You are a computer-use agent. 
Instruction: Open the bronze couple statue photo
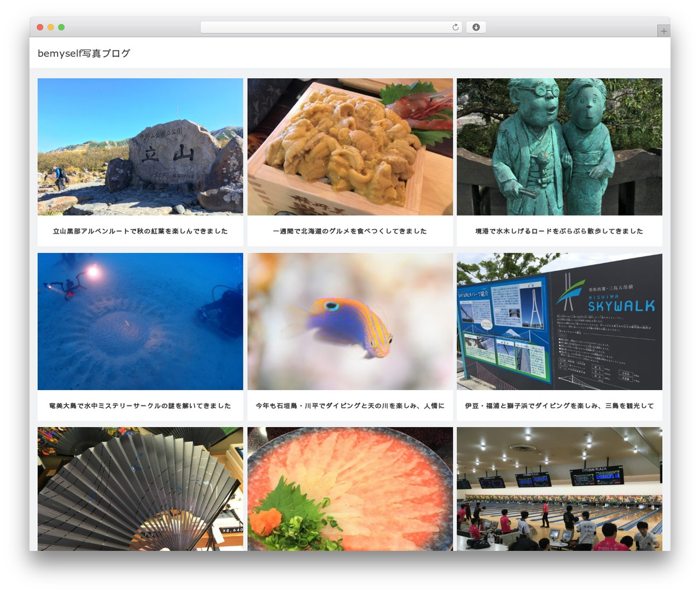click(559, 147)
